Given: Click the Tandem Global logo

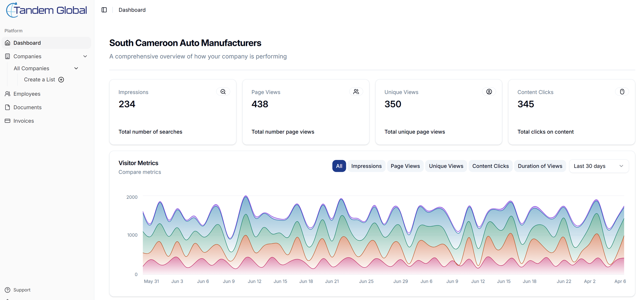Looking at the screenshot, I should [x=47, y=10].
